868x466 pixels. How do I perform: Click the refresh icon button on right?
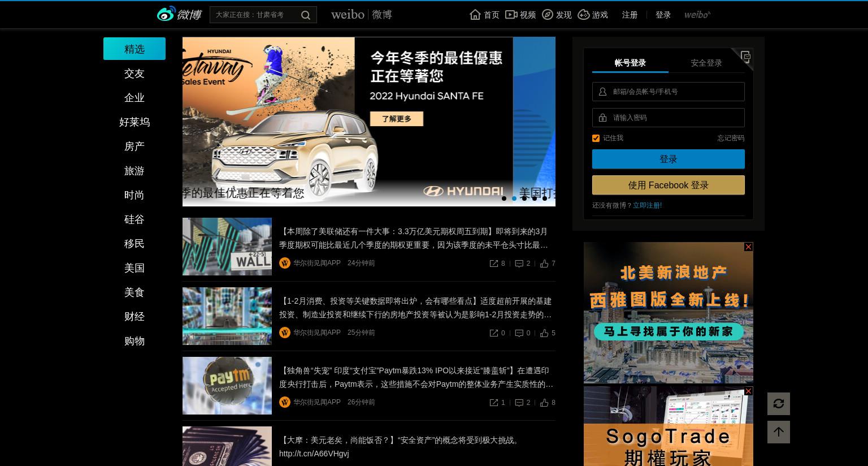(x=779, y=404)
